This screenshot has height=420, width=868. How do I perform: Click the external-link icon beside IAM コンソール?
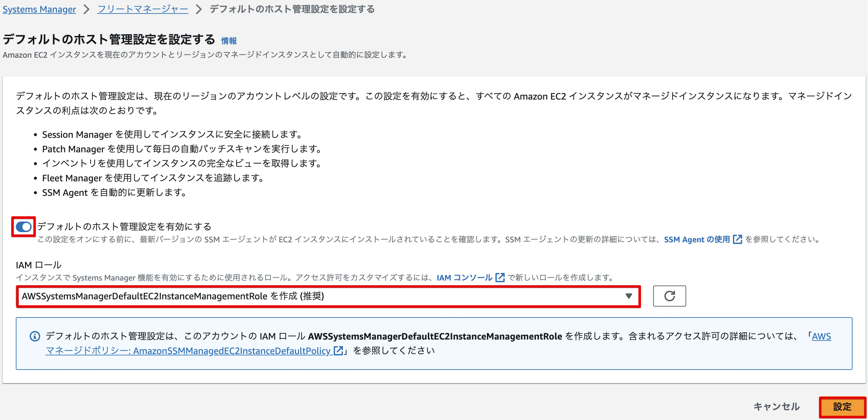(500, 277)
